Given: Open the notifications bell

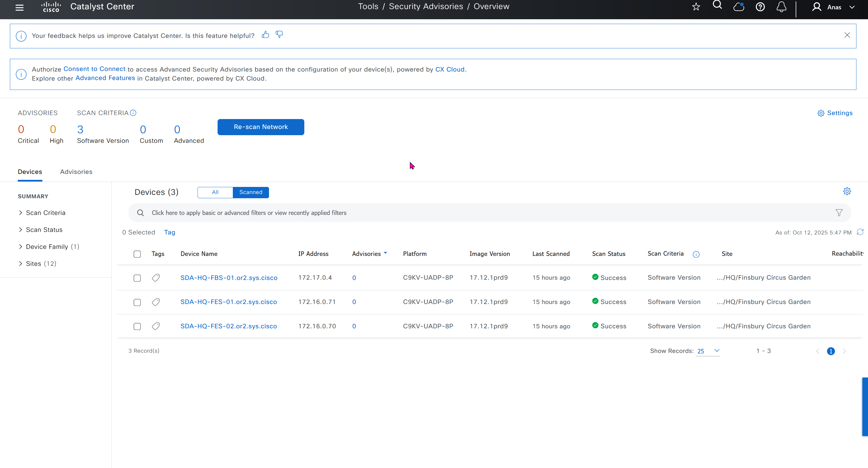Looking at the screenshot, I should coord(782,7).
